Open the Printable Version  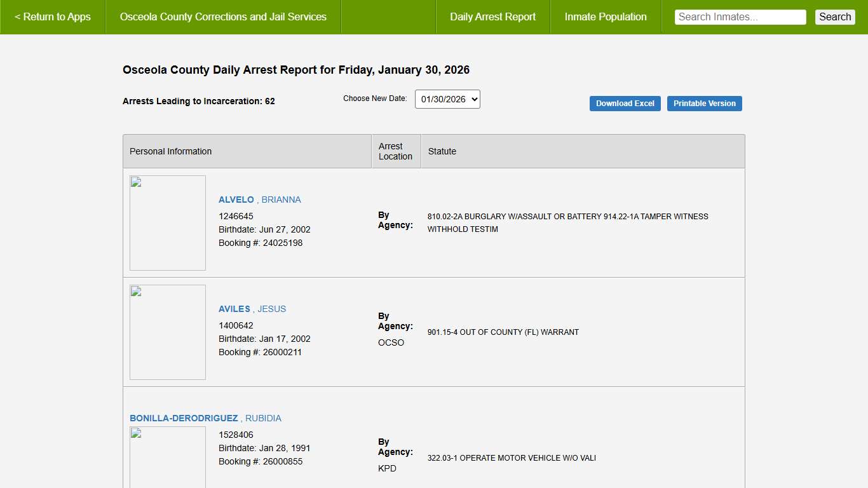(704, 104)
